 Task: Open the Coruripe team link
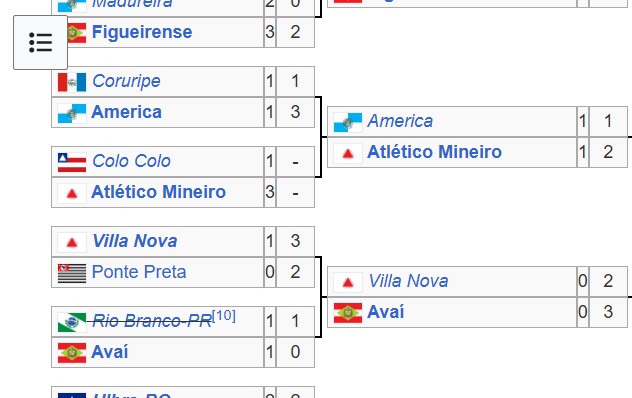(x=126, y=81)
